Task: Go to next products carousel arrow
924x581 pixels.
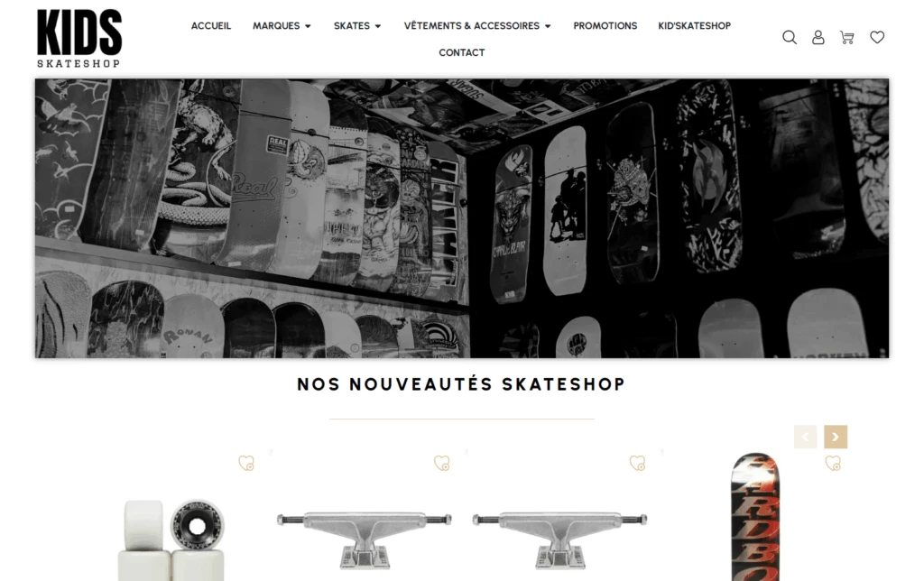Action: tap(836, 437)
